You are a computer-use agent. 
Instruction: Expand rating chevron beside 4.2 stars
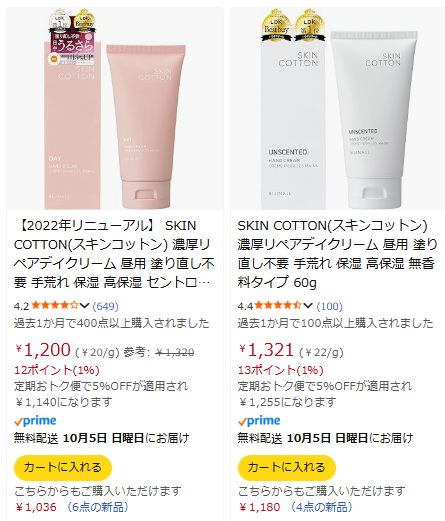84,305
